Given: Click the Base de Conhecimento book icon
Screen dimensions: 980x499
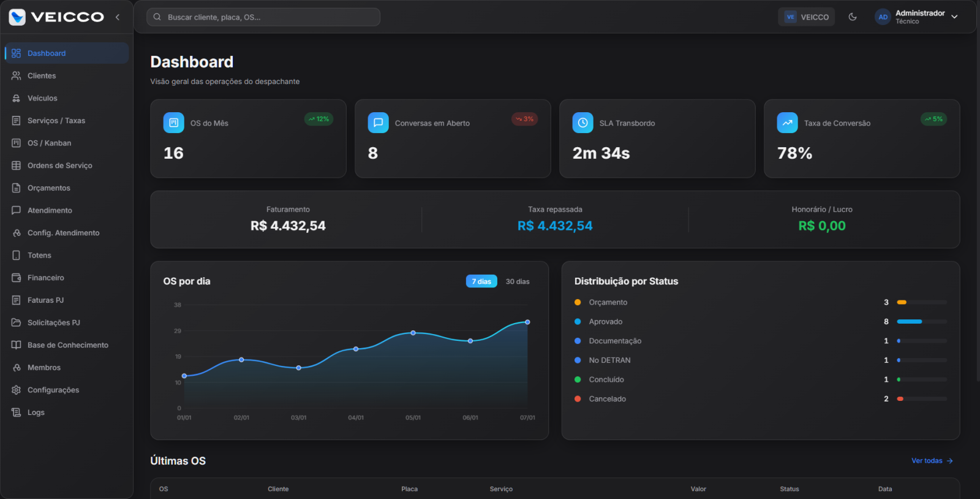Looking at the screenshot, I should [17, 345].
